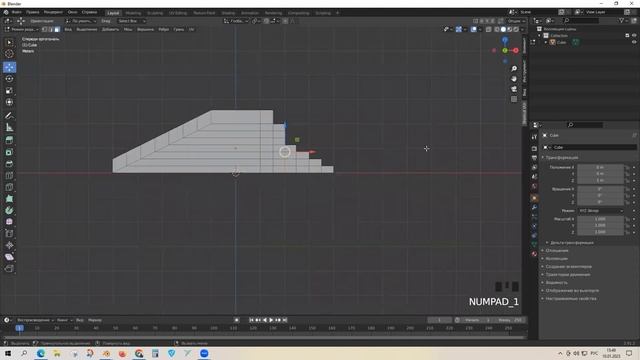This screenshot has width=640, height=360.
Task: Switch perspective/orthographic with grid icon
Action: (x=514, y=99)
